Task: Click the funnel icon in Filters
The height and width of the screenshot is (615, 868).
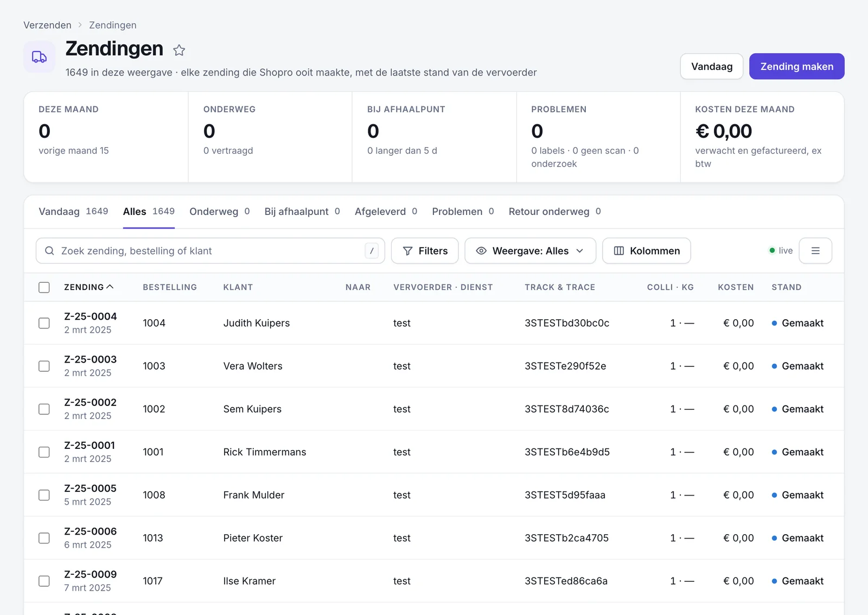Action: click(408, 251)
